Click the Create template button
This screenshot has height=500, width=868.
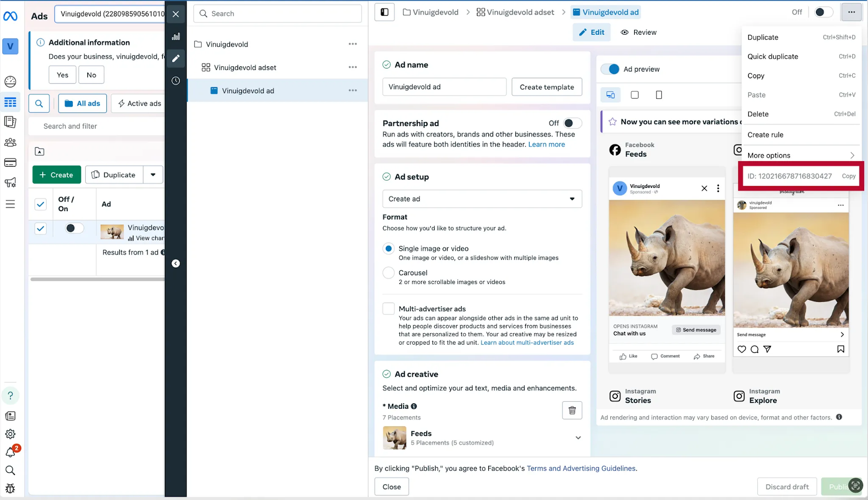pos(546,87)
